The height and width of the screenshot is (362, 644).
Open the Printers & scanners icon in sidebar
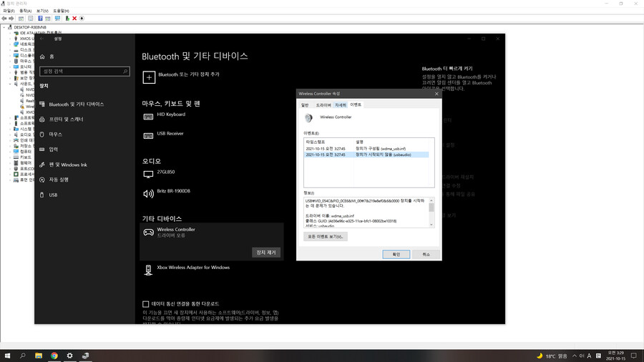tap(42, 119)
